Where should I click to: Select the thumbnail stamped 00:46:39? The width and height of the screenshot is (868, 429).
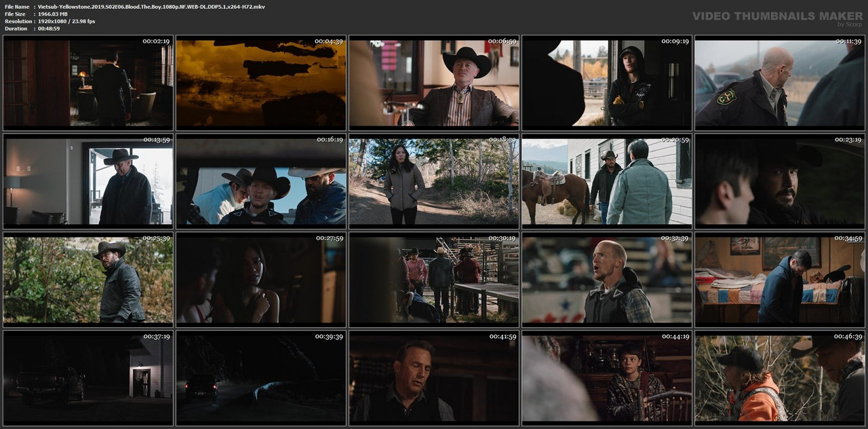click(780, 378)
